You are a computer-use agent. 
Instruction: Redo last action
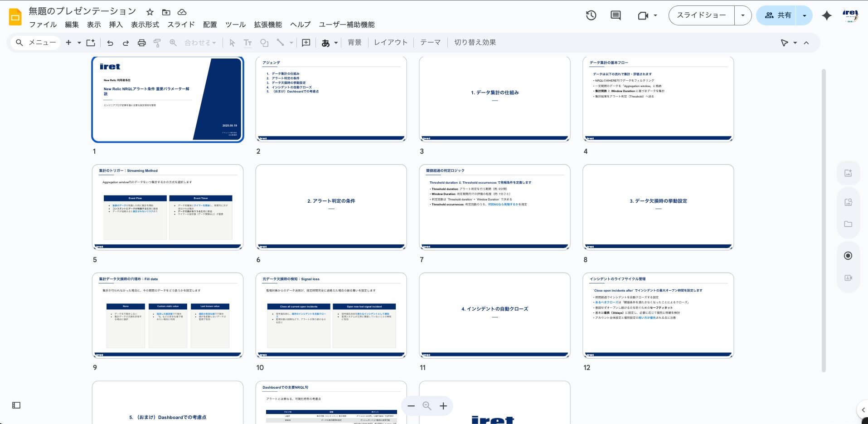pos(126,43)
